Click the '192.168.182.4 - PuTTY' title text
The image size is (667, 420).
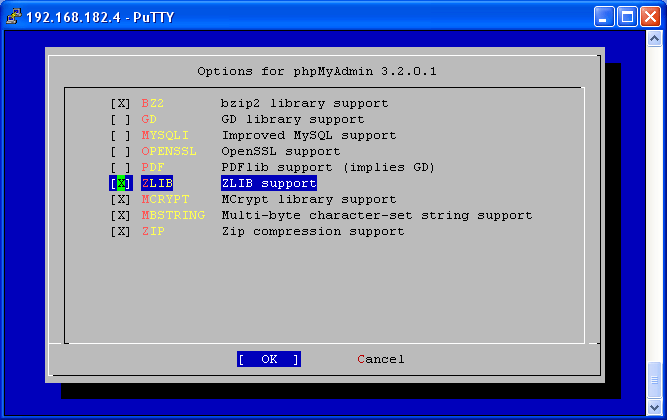100,17
